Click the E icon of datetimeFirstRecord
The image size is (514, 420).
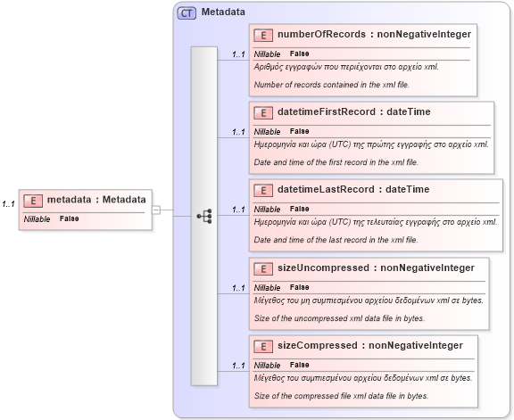(x=263, y=112)
